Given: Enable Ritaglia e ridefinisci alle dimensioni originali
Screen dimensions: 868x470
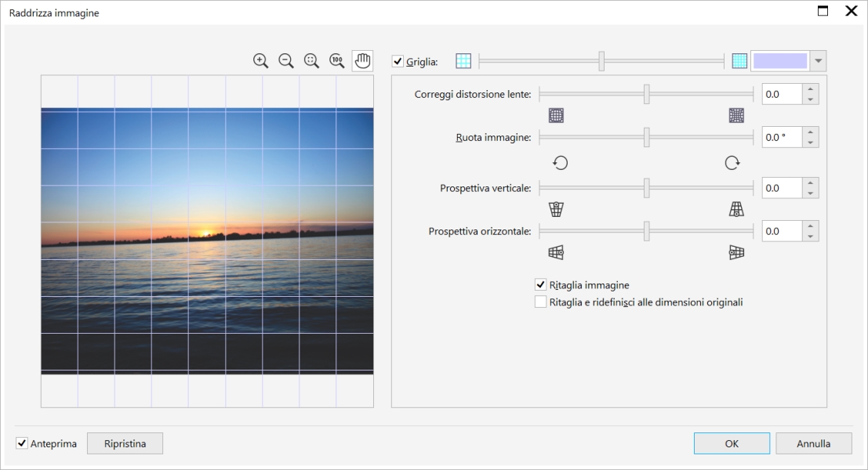Looking at the screenshot, I should (x=540, y=302).
